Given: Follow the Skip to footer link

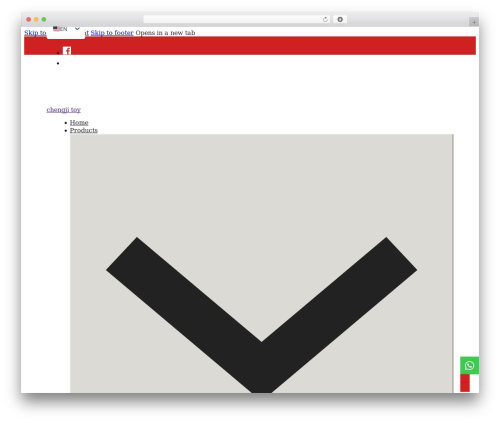Looking at the screenshot, I should pyautogui.click(x=112, y=33).
